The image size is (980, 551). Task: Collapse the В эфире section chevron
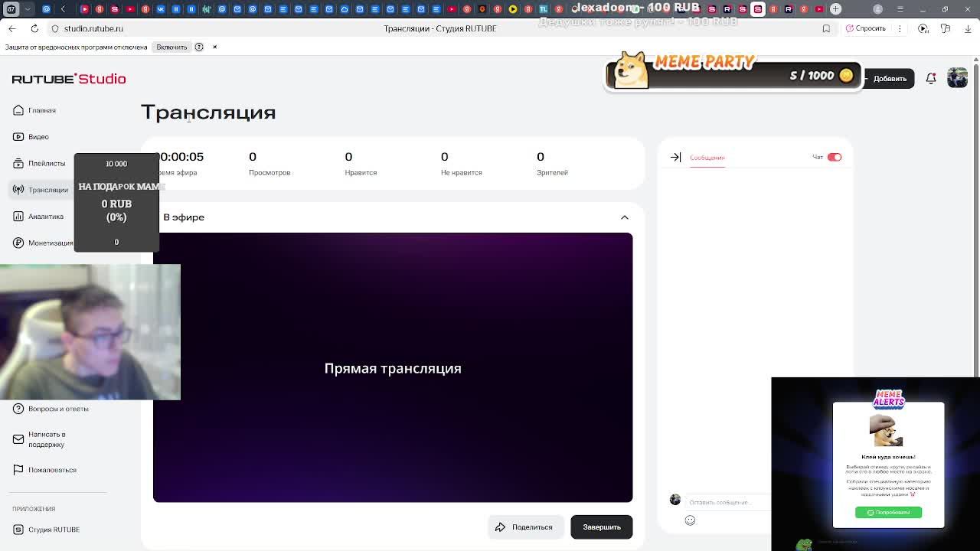[625, 217]
